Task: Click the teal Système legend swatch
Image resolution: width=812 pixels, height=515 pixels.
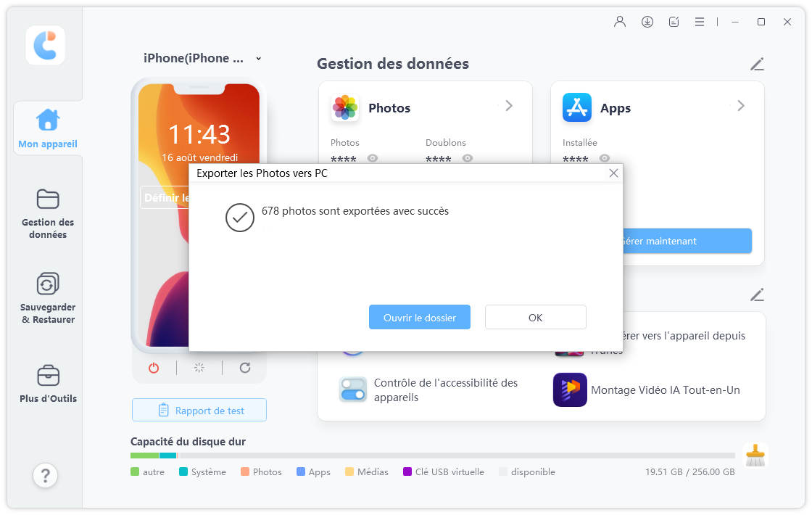Action: coord(183,471)
